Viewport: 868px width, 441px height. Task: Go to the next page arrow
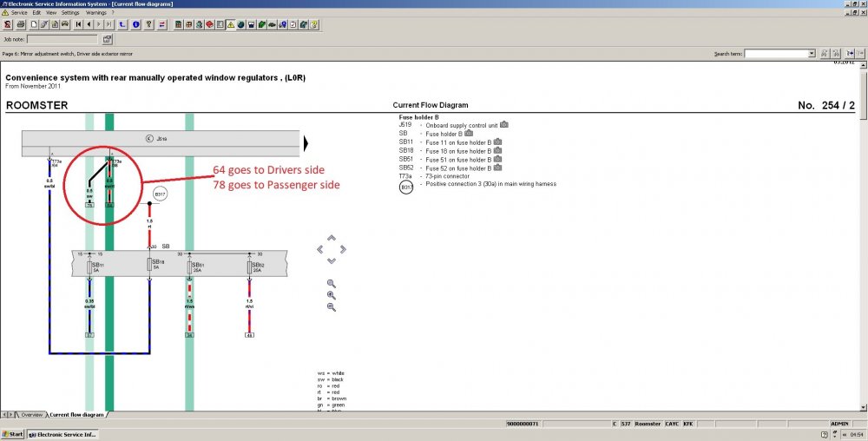(x=99, y=24)
